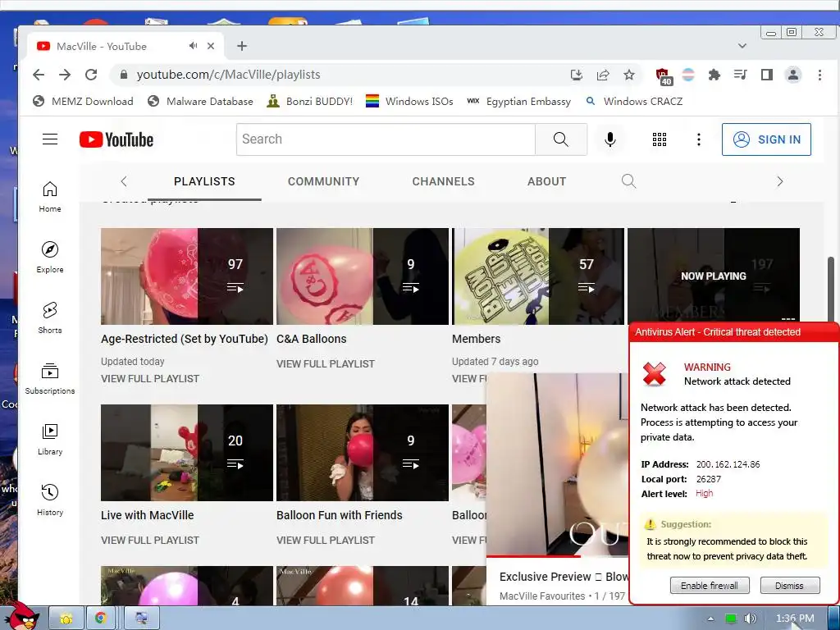
Task: Open Chrome from the taskbar
Action: click(100, 619)
